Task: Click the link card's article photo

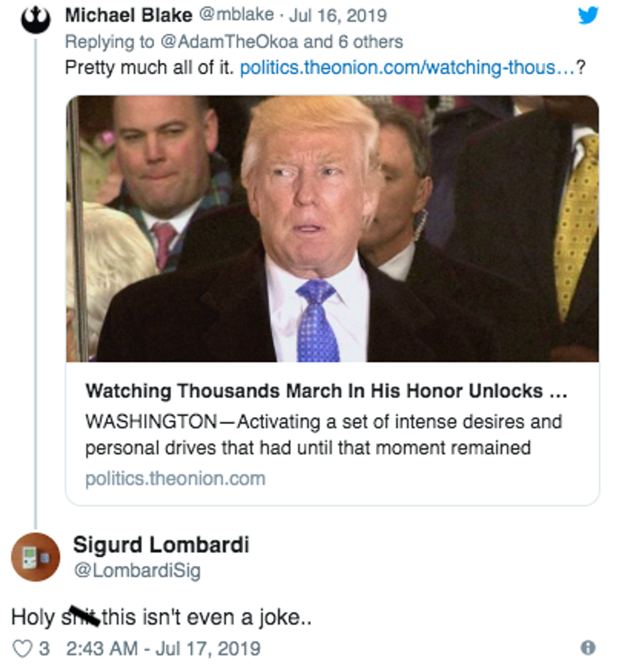Action: tap(332, 229)
